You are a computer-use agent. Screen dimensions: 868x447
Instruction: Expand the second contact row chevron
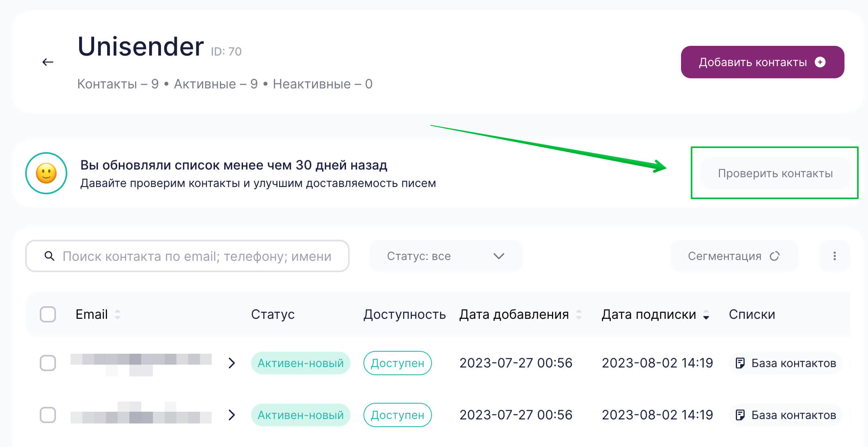click(232, 415)
